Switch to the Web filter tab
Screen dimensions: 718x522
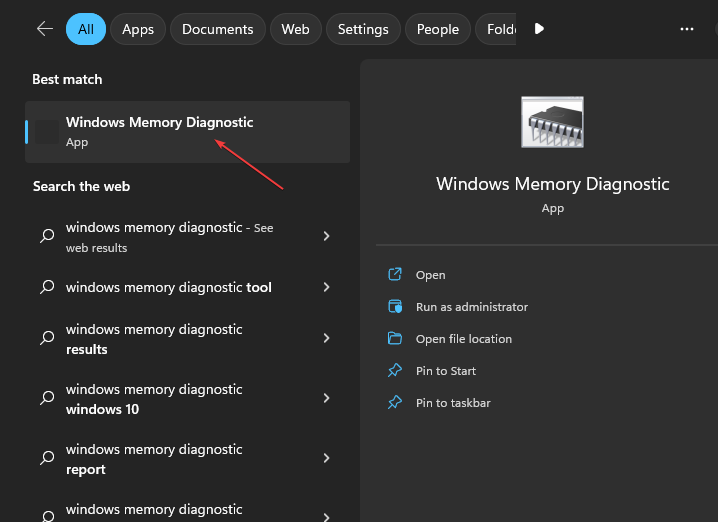point(295,29)
